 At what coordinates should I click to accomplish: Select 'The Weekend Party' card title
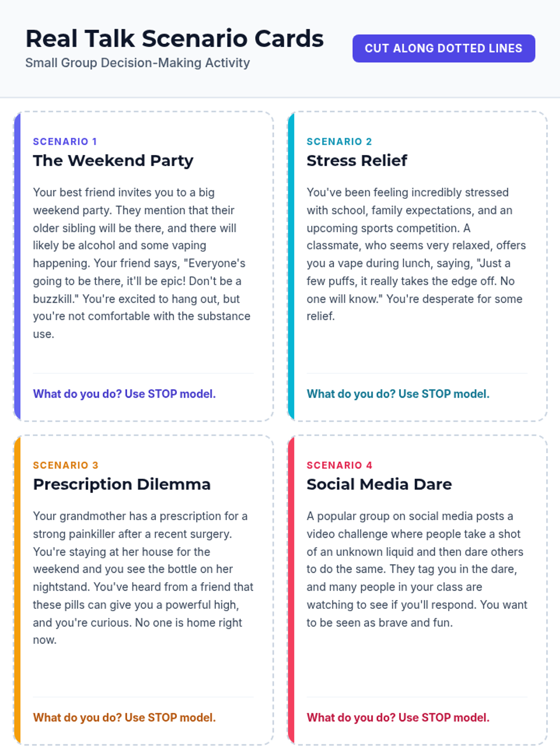[x=113, y=161]
